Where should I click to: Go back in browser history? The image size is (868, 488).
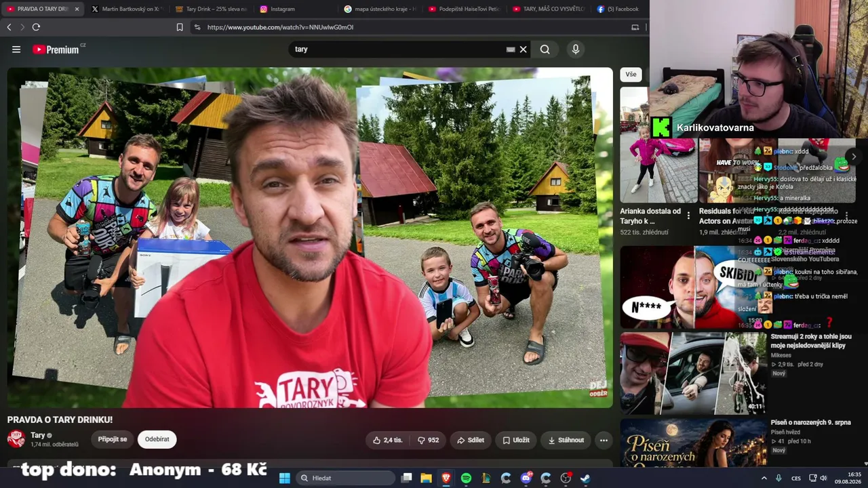(9, 27)
